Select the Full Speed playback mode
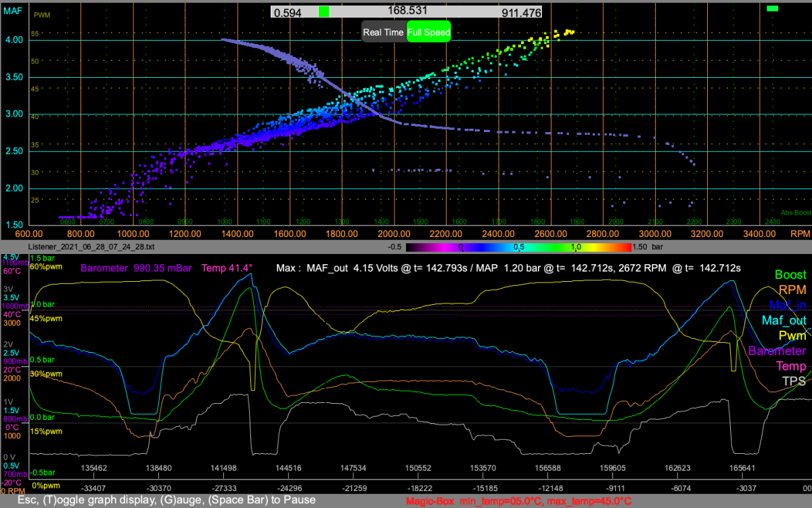This screenshot has height=508, width=812. pyautogui.click(x=428, y=32)
